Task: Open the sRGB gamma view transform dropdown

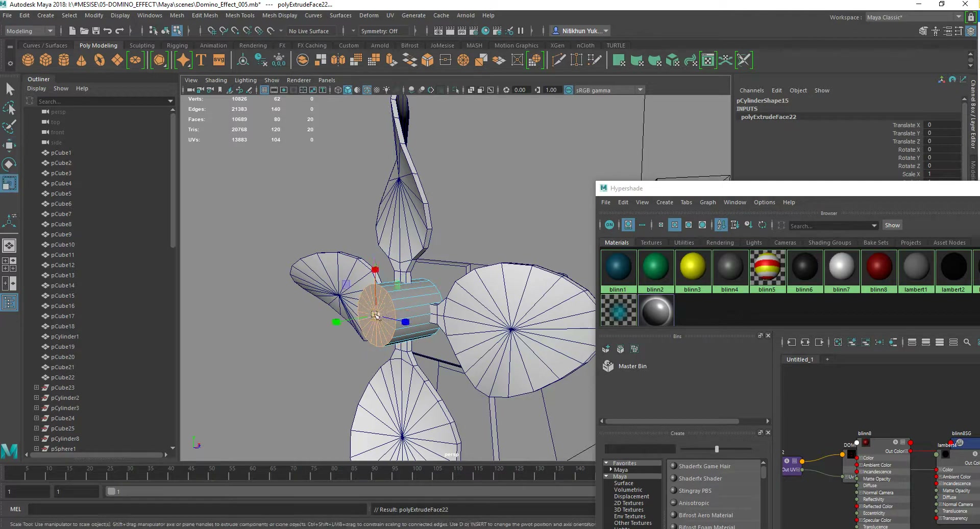Action: pyautogui.click(x=640, y=90)
